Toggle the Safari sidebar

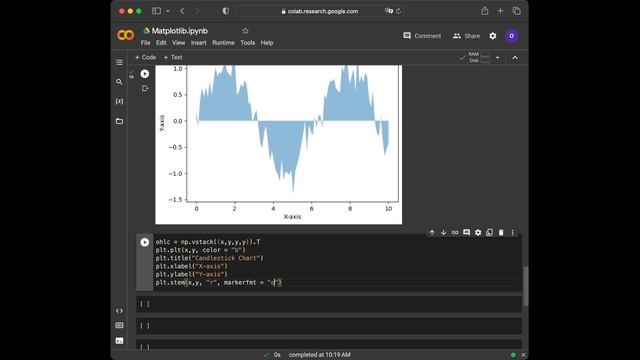[156, 11]
